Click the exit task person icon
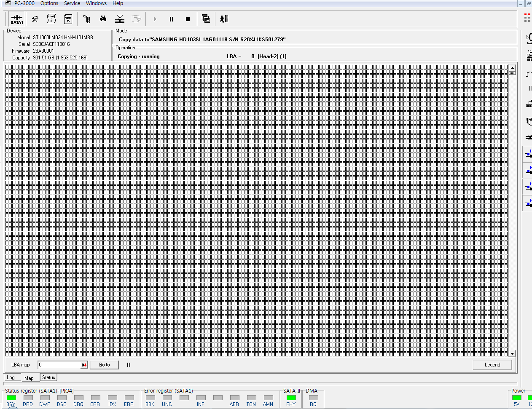This screenshot has height=409, width=532. 223,19
